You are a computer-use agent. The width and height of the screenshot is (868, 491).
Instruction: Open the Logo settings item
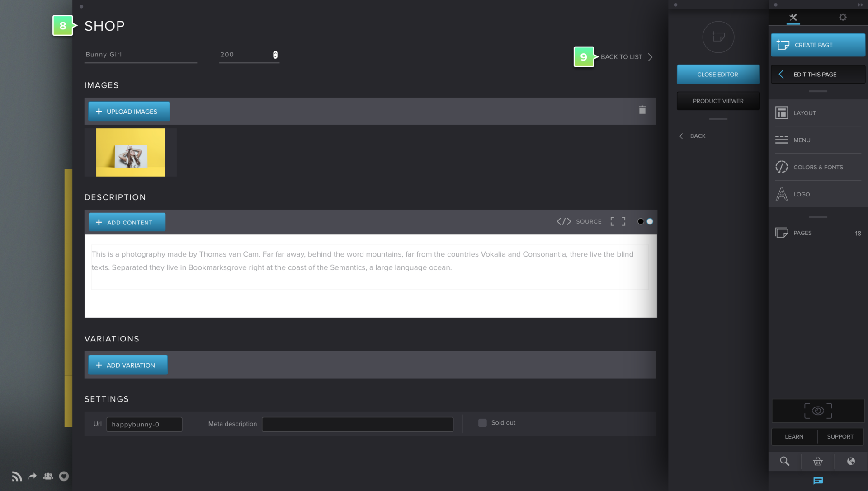(x=818, y=194)
